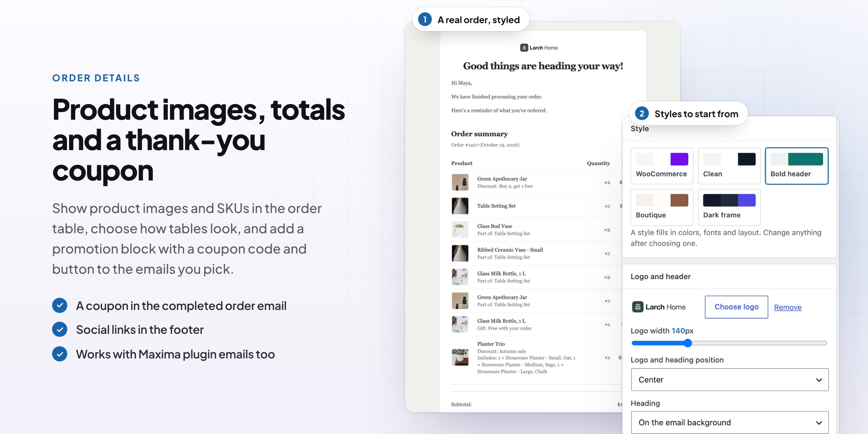This screenshot has width=868, height=434.
Task: Click the Quantity column header
Action: 598,163
